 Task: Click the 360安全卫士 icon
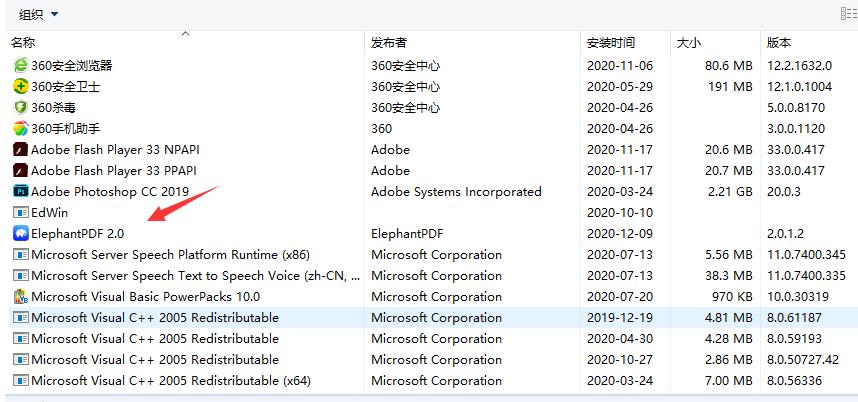(20, 86)
